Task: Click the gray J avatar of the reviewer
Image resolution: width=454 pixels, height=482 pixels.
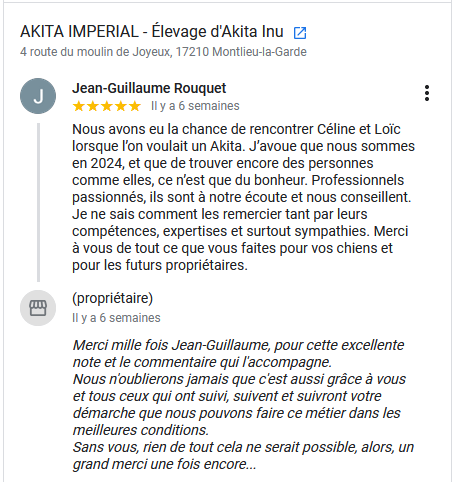Action: [38, 96]
